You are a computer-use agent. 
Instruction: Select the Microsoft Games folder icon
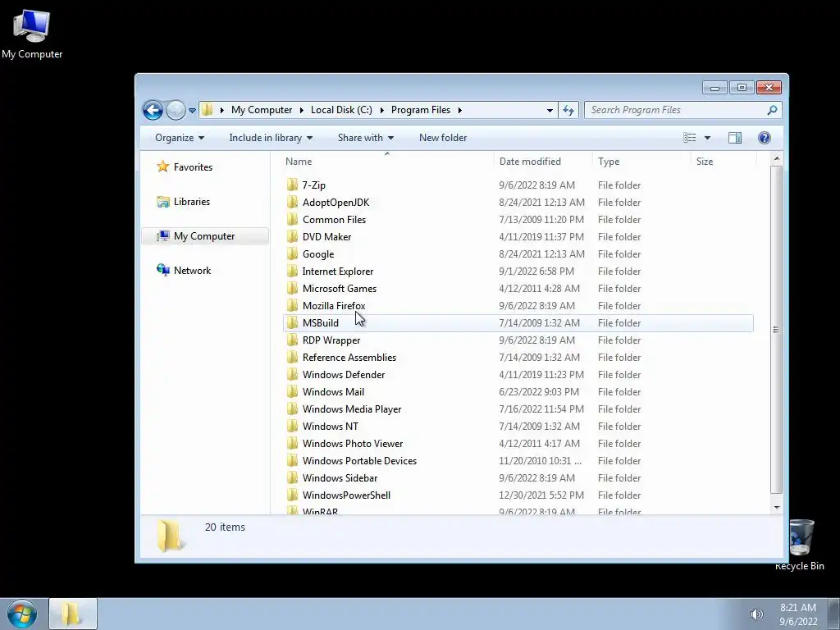click(x=292, y=289)
